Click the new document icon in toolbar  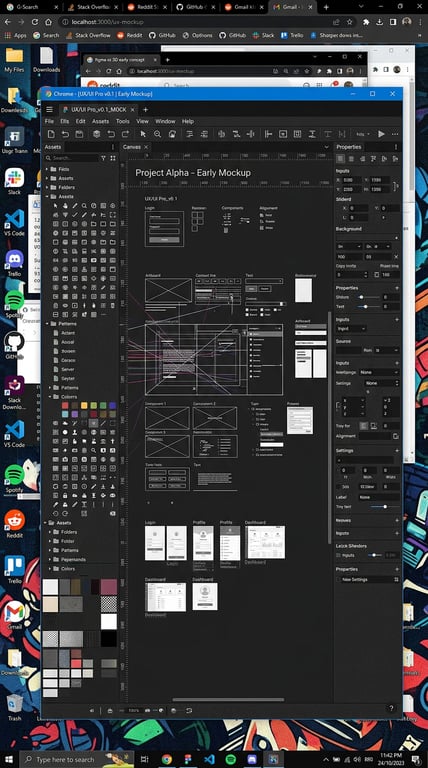(x=51, y=134)
